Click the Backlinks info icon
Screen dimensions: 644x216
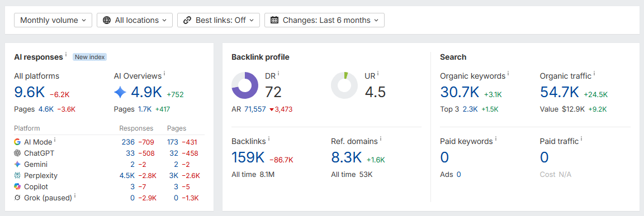[x=269, y=139]
